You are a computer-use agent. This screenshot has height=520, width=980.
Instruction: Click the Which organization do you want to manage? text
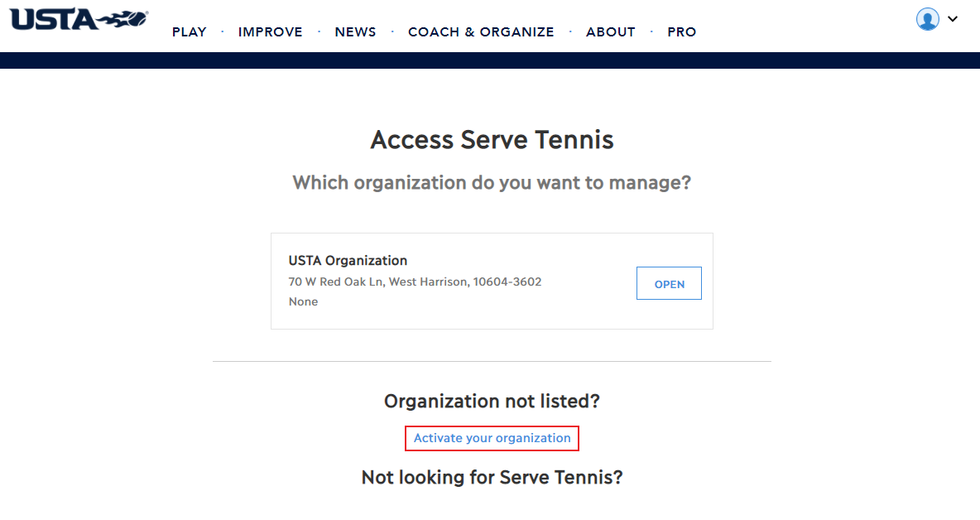(492, 182)
